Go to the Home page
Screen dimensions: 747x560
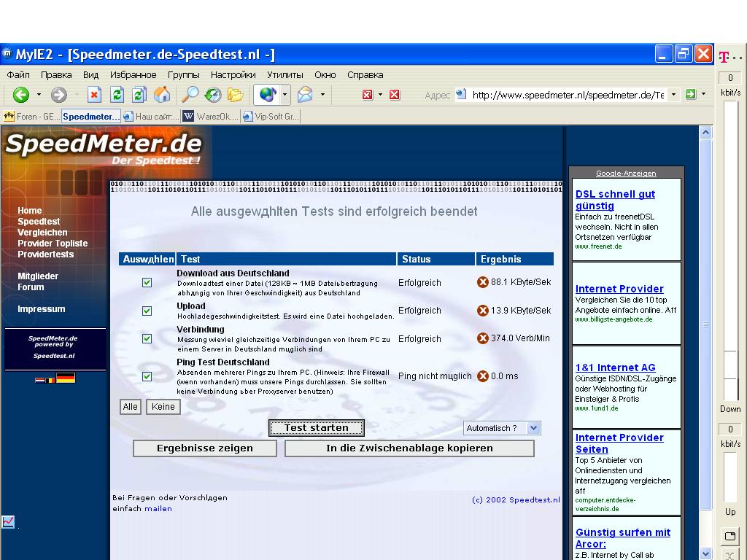pos(162,95)
